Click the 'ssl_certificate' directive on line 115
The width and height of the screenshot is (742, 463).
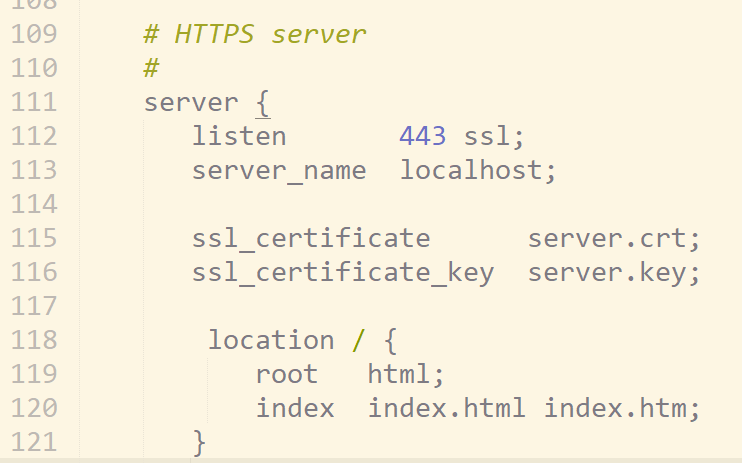point(311,239)
